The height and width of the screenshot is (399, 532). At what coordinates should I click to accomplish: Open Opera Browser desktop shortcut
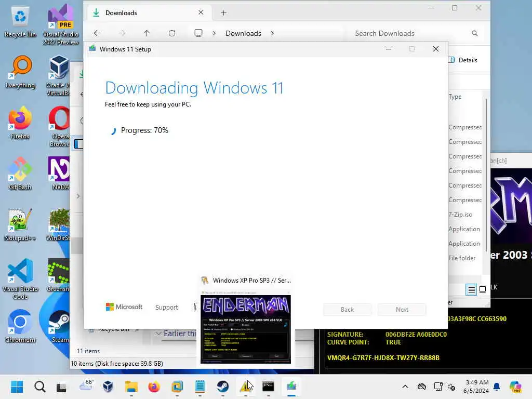(x=59, y=126)
